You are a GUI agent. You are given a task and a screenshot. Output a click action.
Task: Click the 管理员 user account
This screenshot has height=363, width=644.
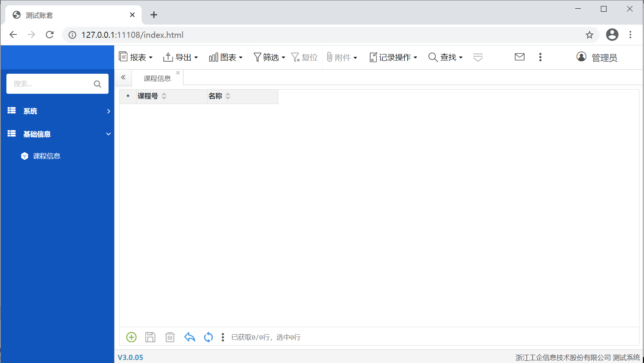point(597,57)
